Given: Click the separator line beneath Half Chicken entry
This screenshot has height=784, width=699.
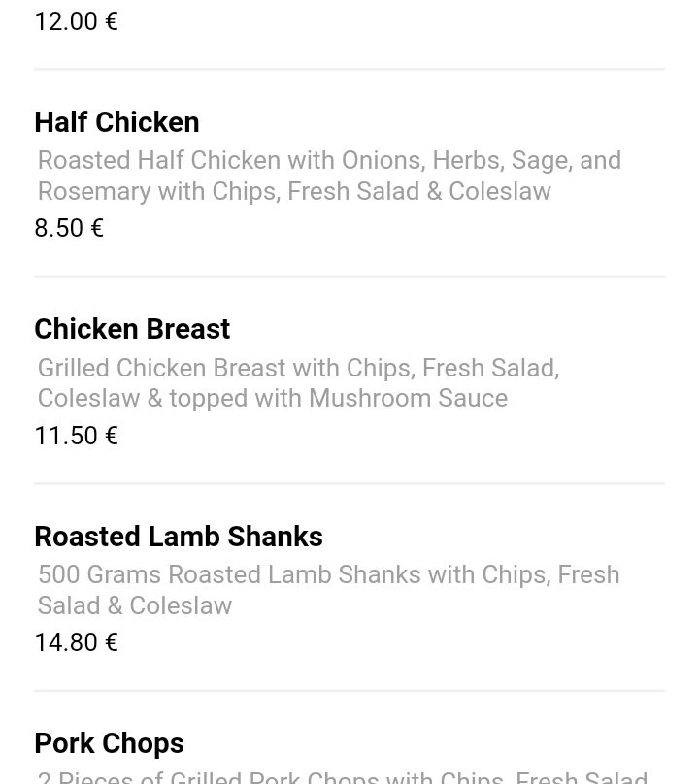Looking at the screenshot, I should point(349,276).
